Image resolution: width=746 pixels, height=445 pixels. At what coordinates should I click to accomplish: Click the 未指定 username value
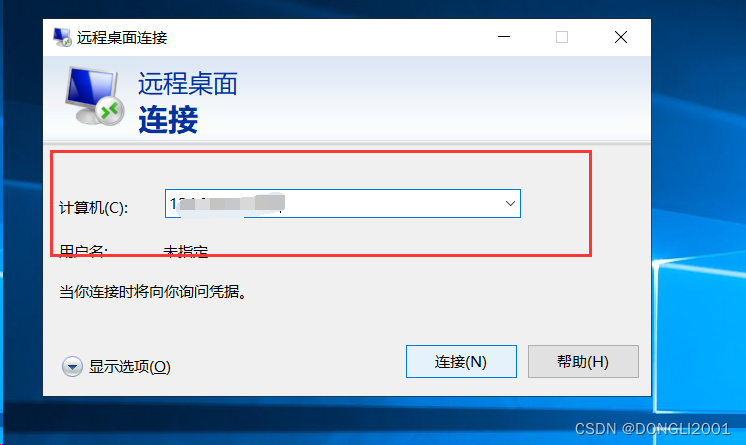186,250
